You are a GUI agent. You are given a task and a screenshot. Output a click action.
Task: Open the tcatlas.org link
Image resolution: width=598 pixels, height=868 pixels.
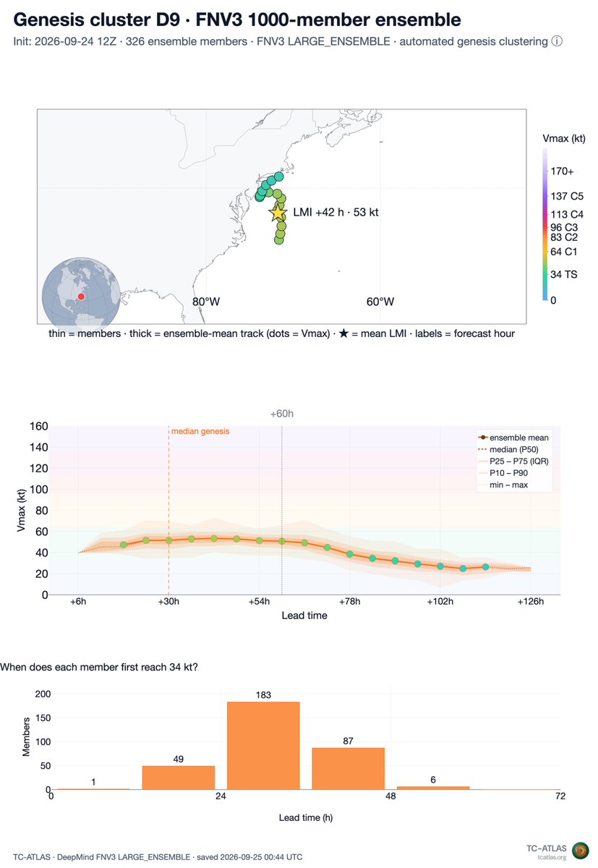[552, 857]
